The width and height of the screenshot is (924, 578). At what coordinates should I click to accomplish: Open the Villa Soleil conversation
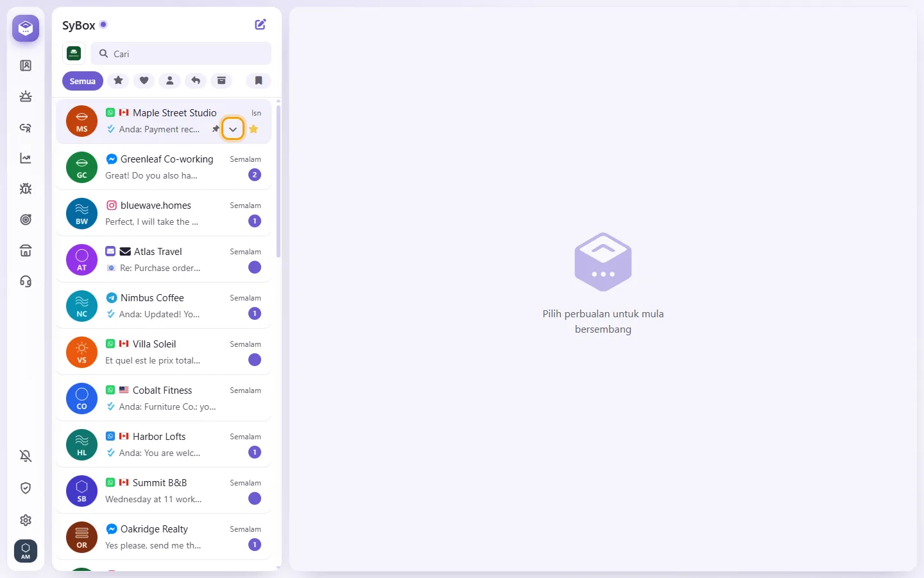pyautogui.click(x=164, y=352)
